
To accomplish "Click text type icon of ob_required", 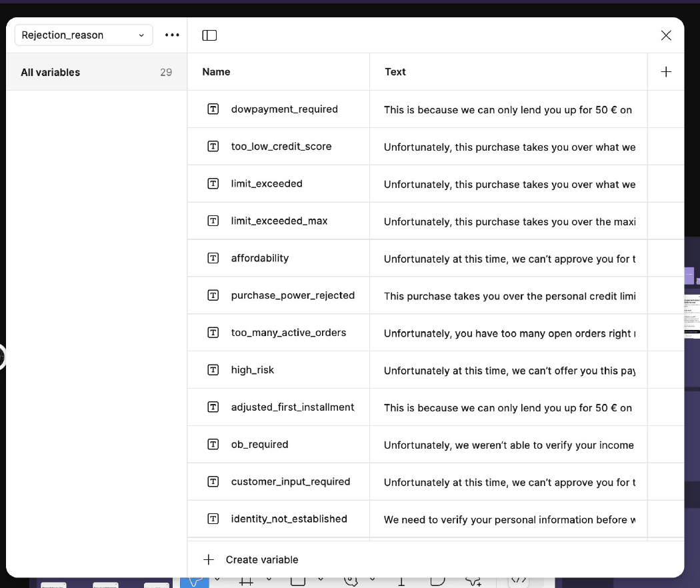I will coord(213,444).
